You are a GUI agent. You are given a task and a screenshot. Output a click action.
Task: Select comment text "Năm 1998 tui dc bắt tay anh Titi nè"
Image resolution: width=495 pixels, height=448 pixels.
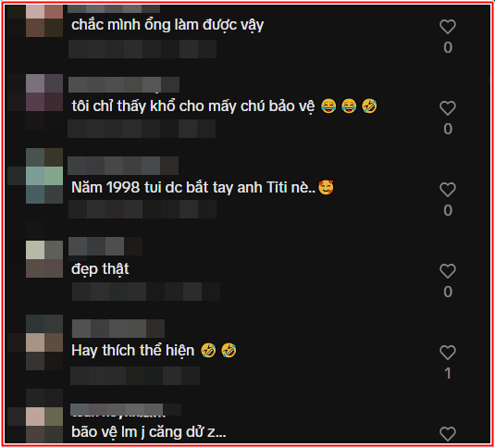pos(193,188)
